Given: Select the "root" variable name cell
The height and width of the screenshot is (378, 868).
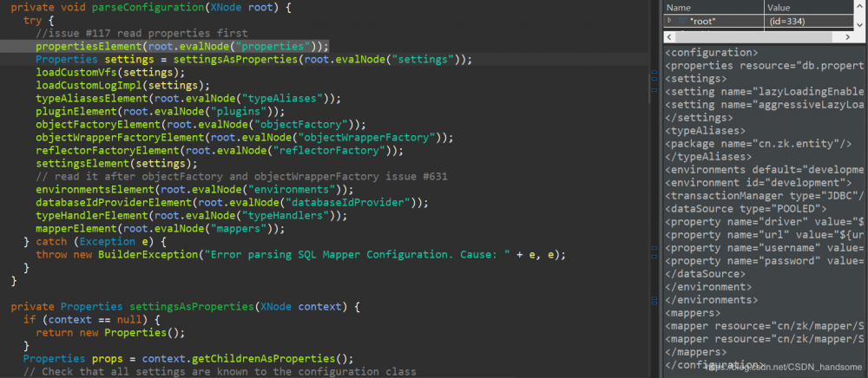Looking at the screenshot, I should click(x=714, y=21).
